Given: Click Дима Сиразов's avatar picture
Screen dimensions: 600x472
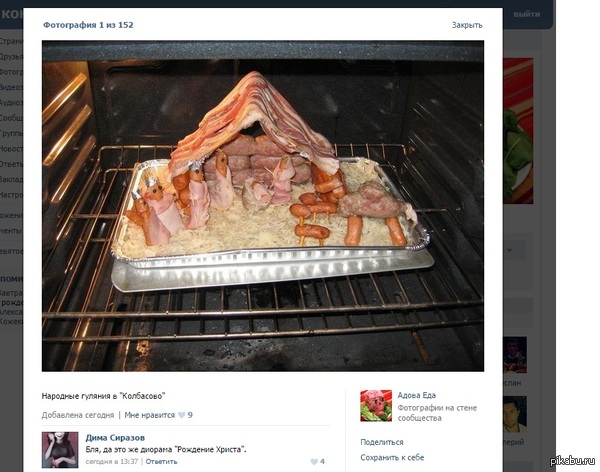Looking at the screenshot, I should point(59,450).
